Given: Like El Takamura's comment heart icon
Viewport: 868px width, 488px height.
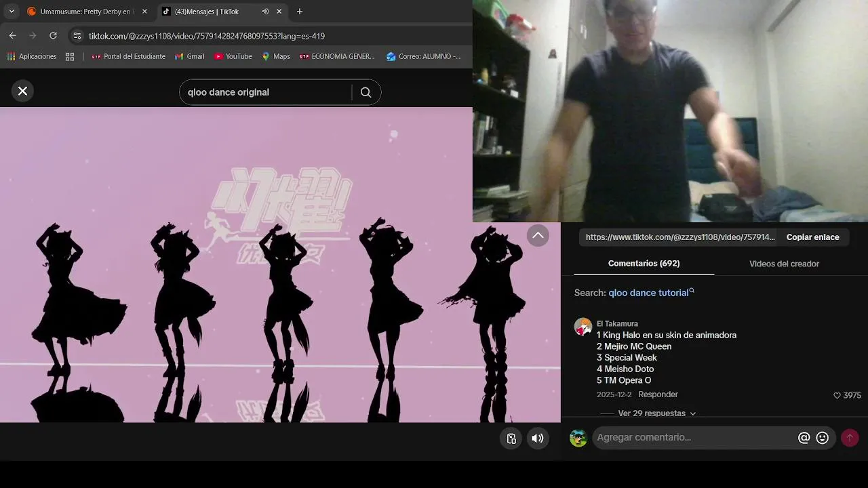Looking at the screenshot, I should pos(837,395).
